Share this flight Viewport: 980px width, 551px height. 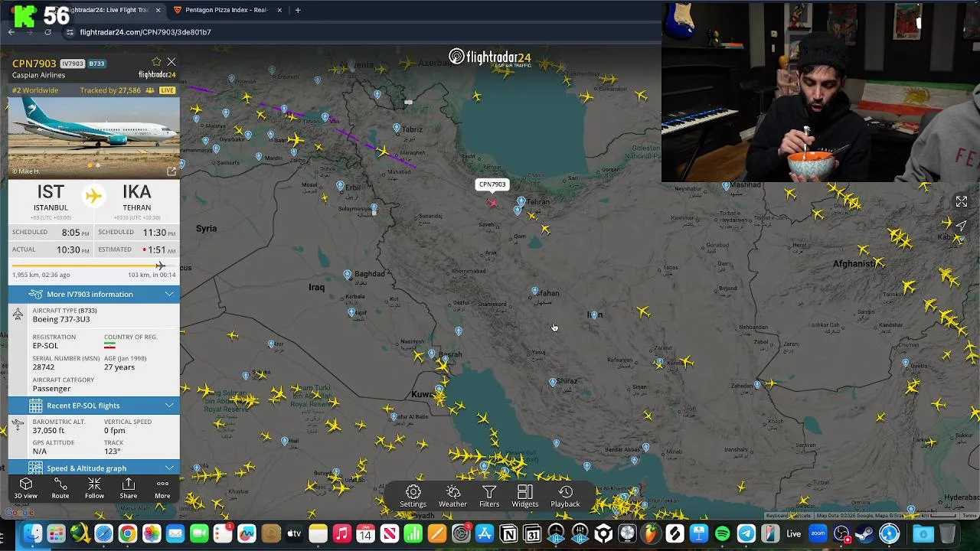click(129, 488)
